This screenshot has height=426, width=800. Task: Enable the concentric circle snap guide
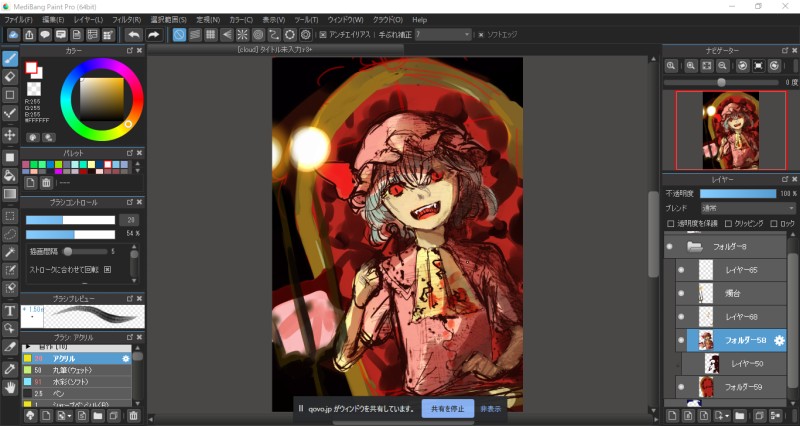click(258, 35)
